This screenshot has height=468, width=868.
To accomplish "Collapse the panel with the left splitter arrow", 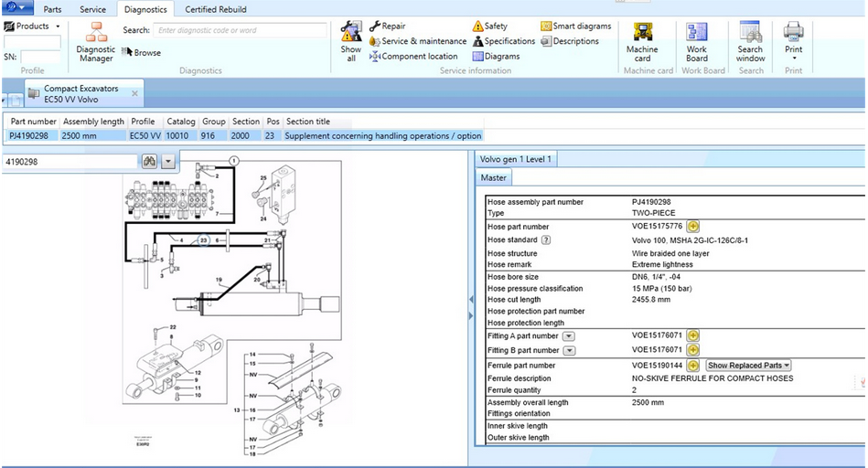I will (x=471, y=299).
